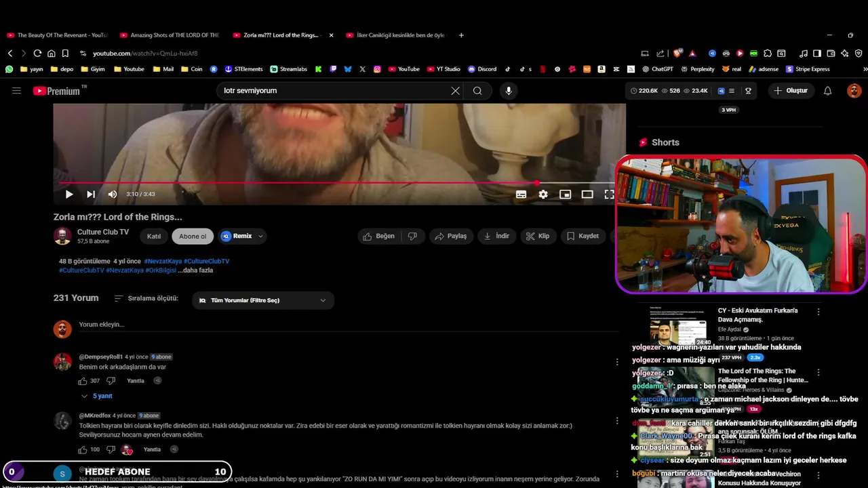
Task: Go to the browser home page
Action: coord(51,54)
